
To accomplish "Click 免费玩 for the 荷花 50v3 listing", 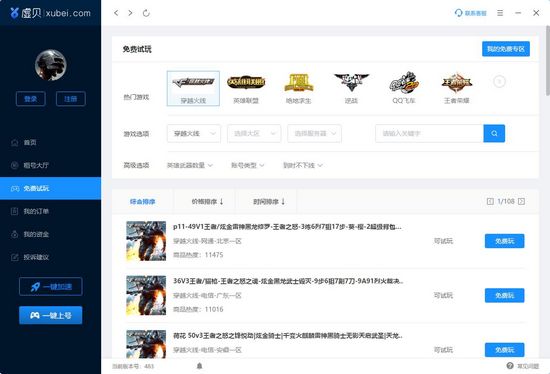I will coord(505,350).
